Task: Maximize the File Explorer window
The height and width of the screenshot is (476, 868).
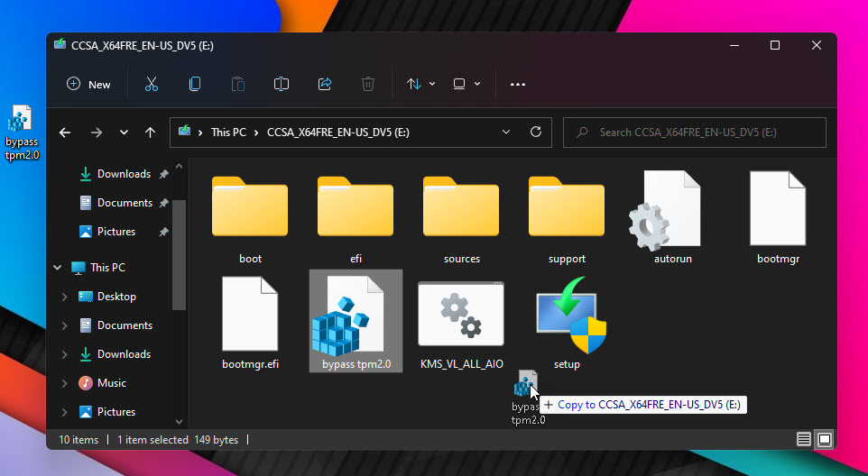Action: point(775,45)
